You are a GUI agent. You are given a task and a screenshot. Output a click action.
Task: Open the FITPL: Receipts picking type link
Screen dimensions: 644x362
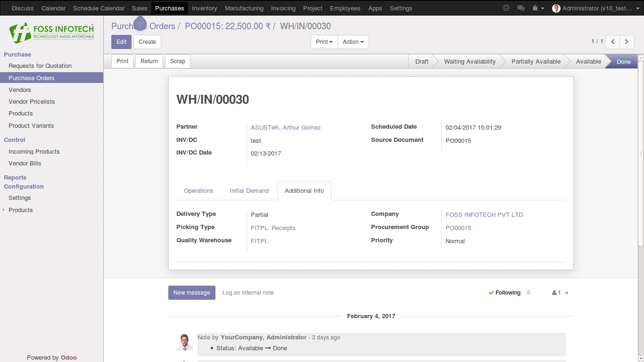[273, 228]
